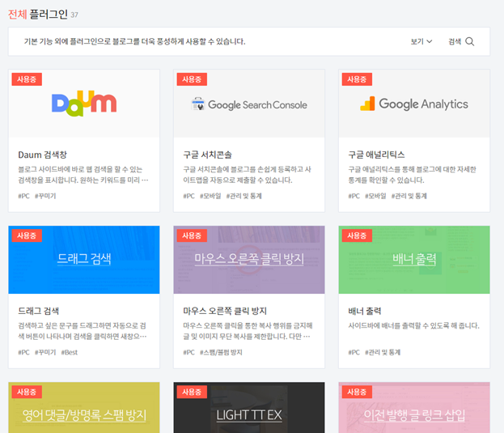Click the 사용중 badge on Google Search Console
504x433 pixels.
coord(192,79)
